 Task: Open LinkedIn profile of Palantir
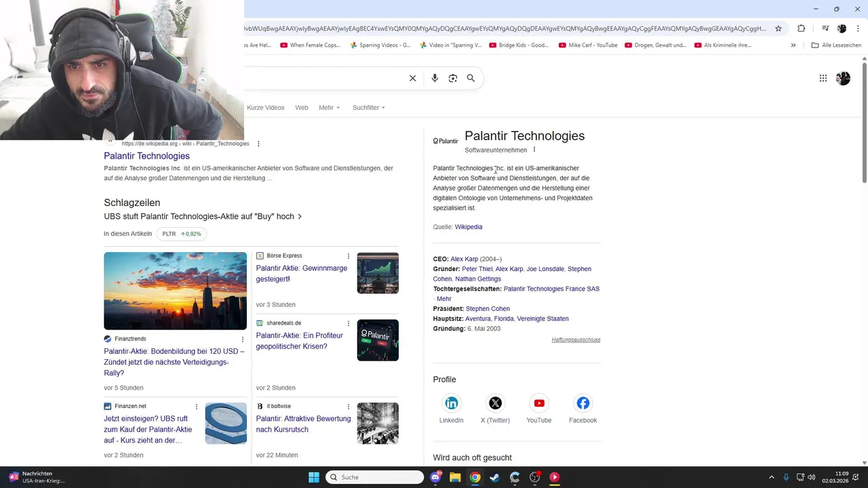(x=452, y=403)
